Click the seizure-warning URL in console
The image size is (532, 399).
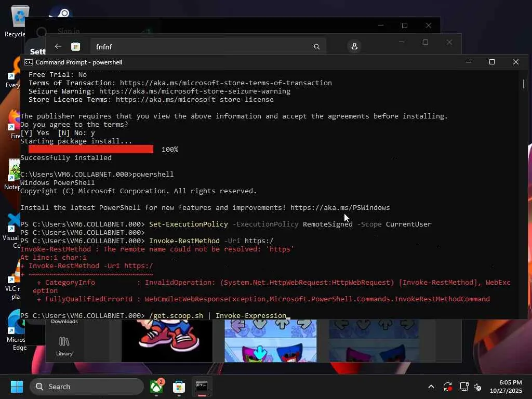(x=195, y=91)
